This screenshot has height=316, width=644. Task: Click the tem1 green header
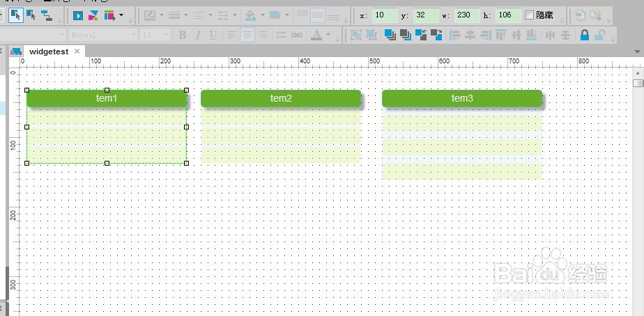(x=107, y=99)
